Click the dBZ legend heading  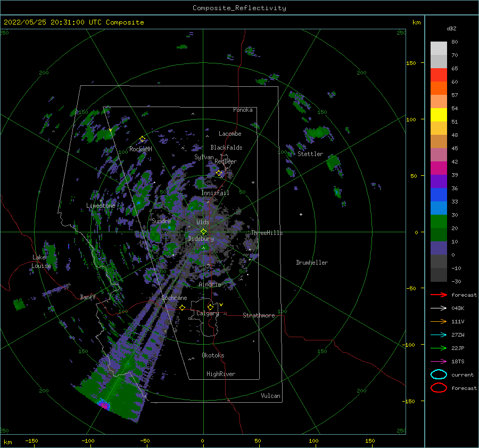coord(451,28)
